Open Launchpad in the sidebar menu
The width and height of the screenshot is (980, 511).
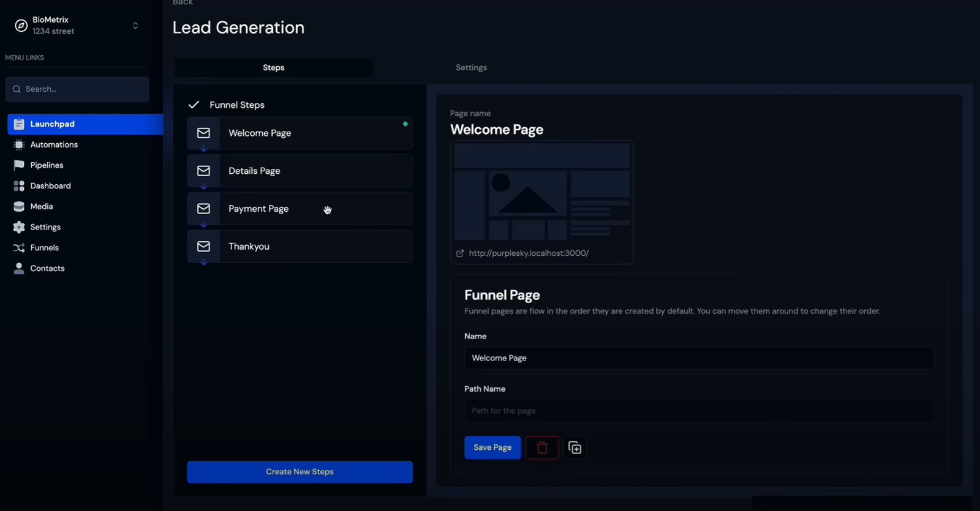coord(85,124)
